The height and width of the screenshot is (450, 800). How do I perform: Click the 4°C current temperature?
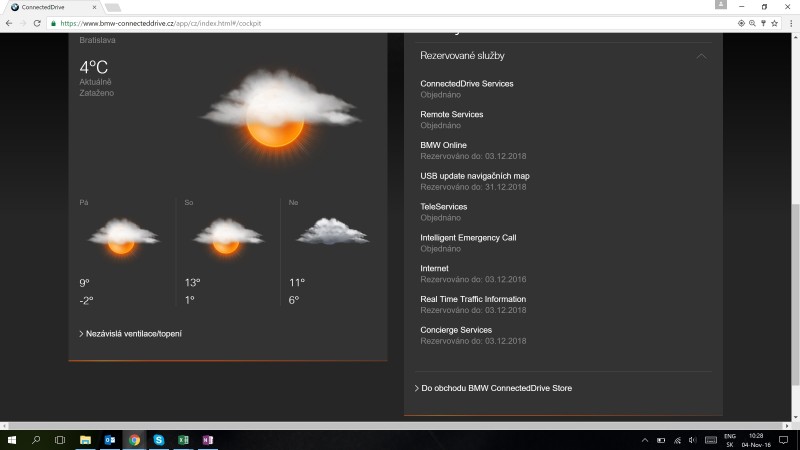tap(93, 67)
